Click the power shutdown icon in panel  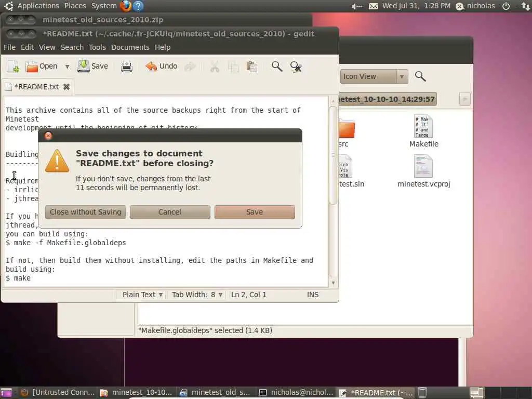coord(506,6)
